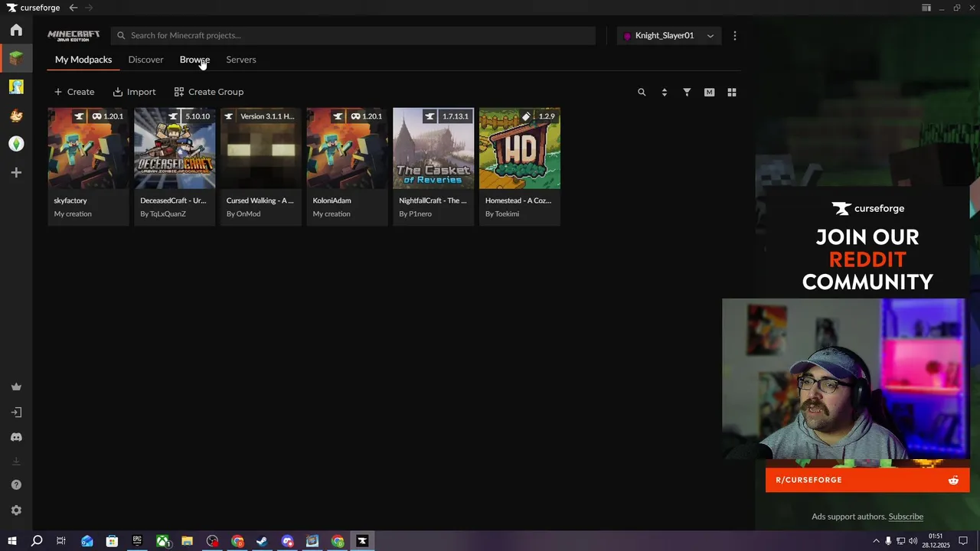Expand the Knight_Slayer01 account dropdown
This screenshot has width=980, height=551.
tap(668, 35)
